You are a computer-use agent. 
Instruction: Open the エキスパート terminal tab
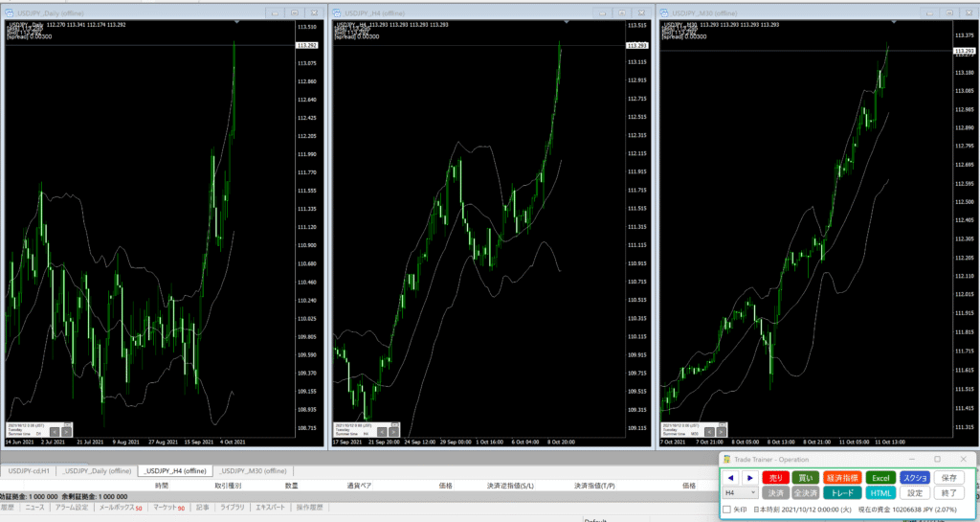[270, 508]
